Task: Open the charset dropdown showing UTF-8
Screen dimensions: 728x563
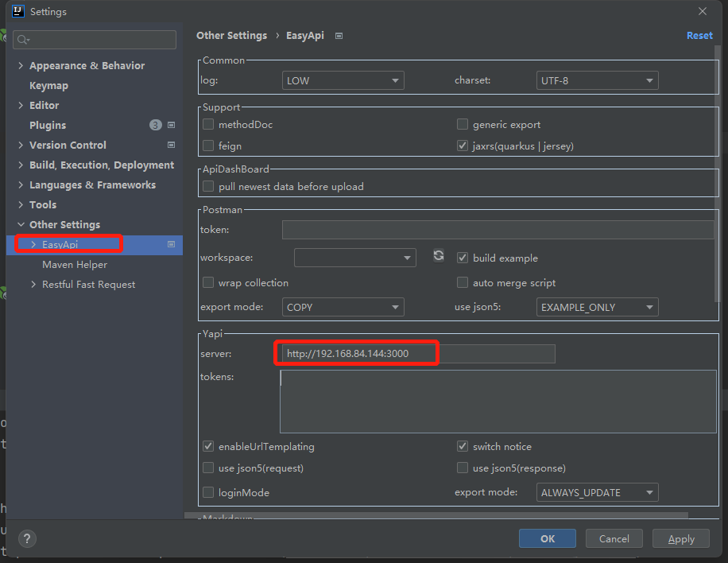Action: coord(597,80)
